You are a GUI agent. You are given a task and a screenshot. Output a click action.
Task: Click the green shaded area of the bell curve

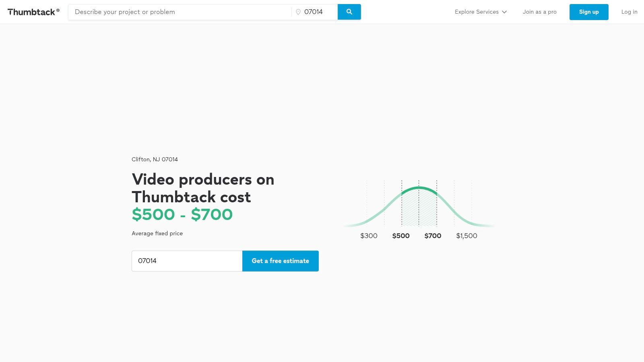coord(419,209)
